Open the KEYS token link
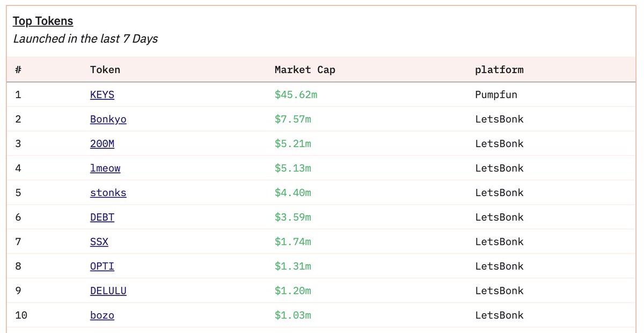This screenshot has height=333, width=644. click(102, 95)
